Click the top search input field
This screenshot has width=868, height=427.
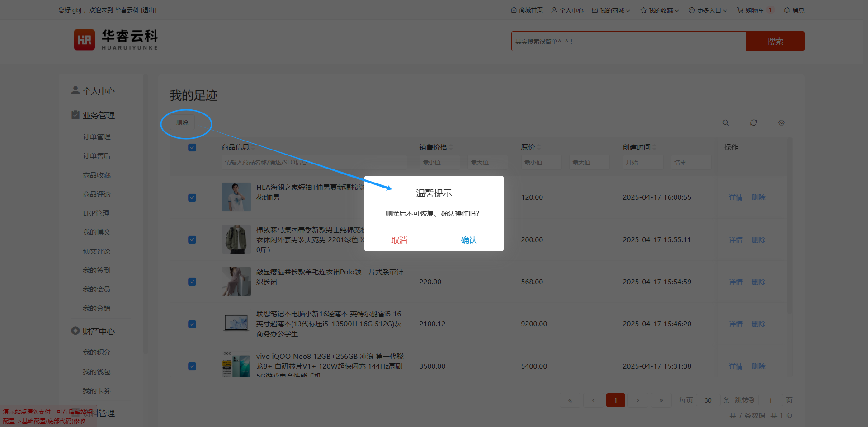[x=628, y=41]
